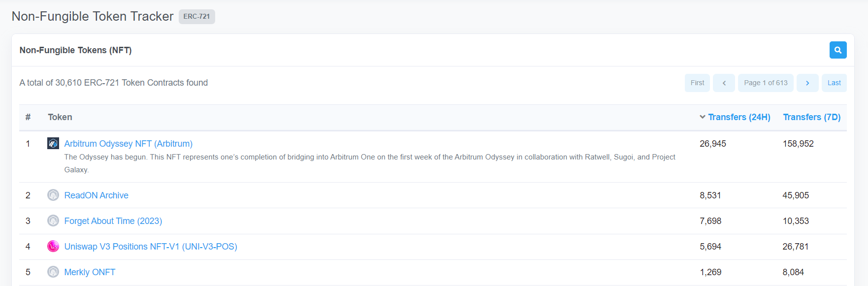Sort by the Transfers (24H) column

(739, 117)
